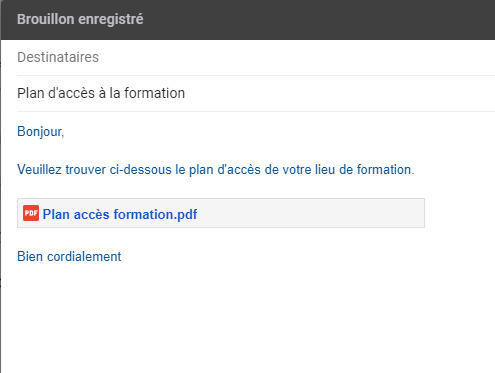Click the word lieu in the body sentence
This screenshot has width=495, height=373.
point(325,170)
